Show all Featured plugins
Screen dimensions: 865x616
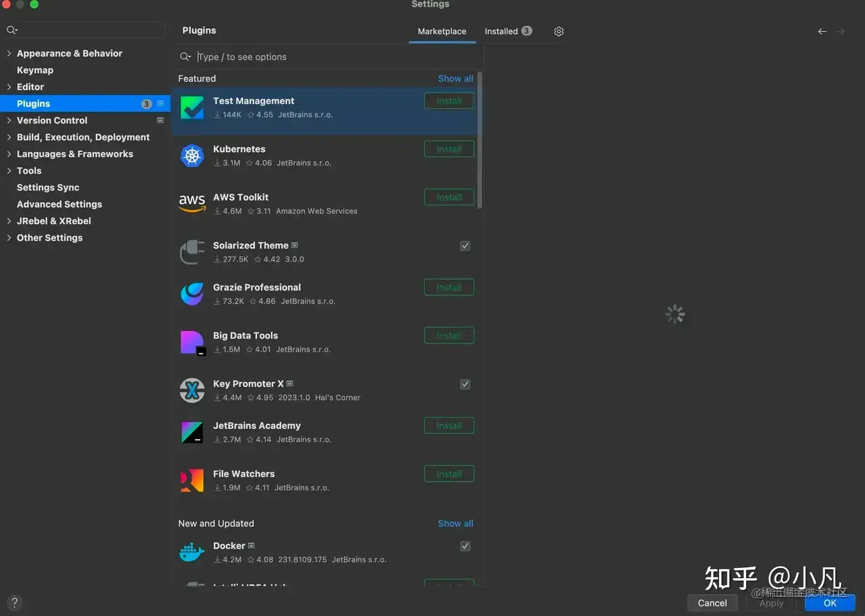[455, 79]
